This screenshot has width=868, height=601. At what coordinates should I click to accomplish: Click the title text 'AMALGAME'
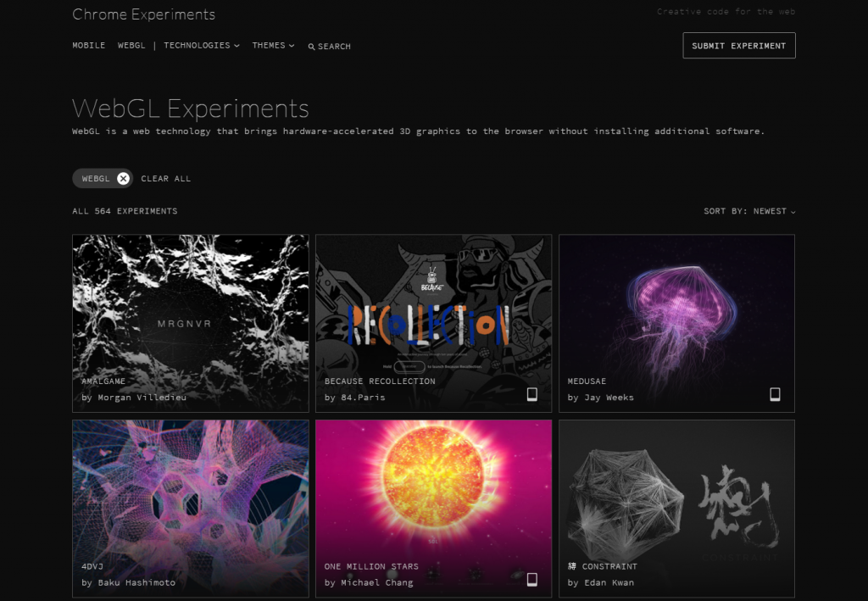point(103,381)
